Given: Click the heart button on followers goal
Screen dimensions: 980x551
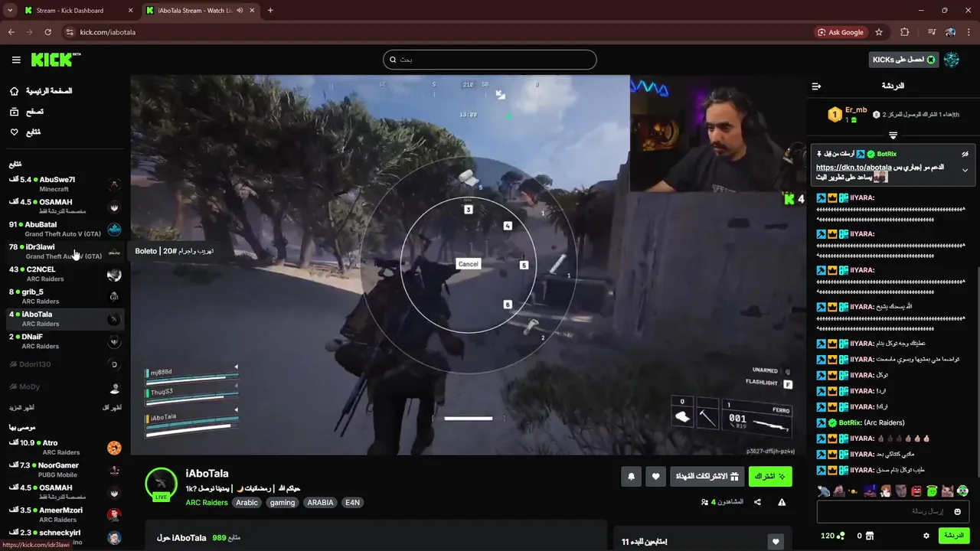Looking at the screenshot, I should pyautogui.click(x=776, y=542).
